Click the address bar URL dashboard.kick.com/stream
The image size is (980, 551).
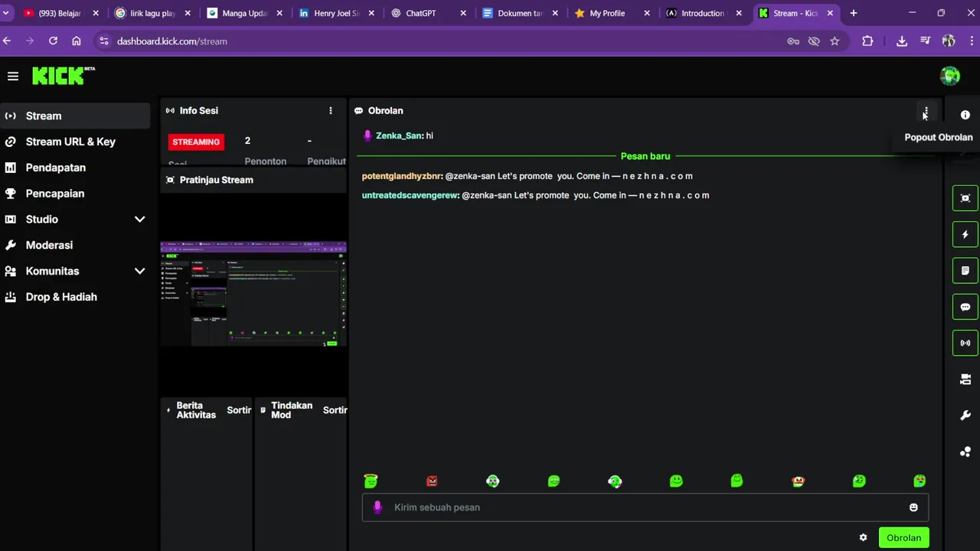[172, 41]
